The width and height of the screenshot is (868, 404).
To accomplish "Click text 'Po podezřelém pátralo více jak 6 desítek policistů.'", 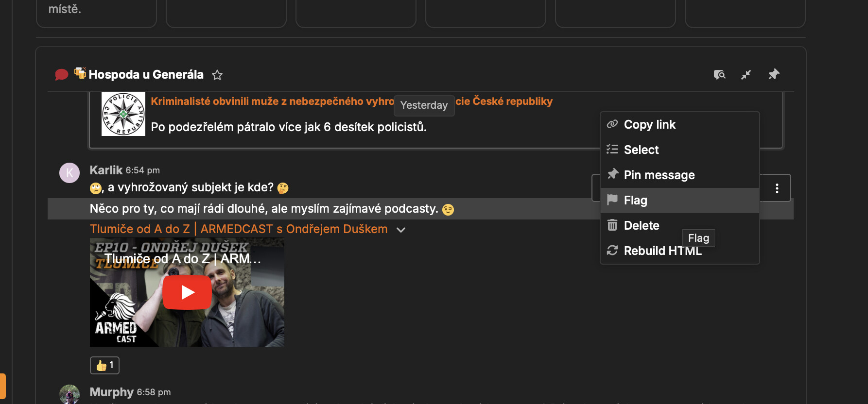I will (x=289, y=127).
